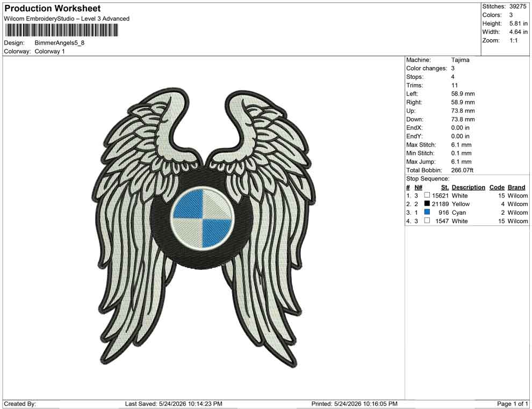This screenshot has width=532, height=409.
Task: Click the 'Cyan' description in row 3
Action: pos(459,213)
